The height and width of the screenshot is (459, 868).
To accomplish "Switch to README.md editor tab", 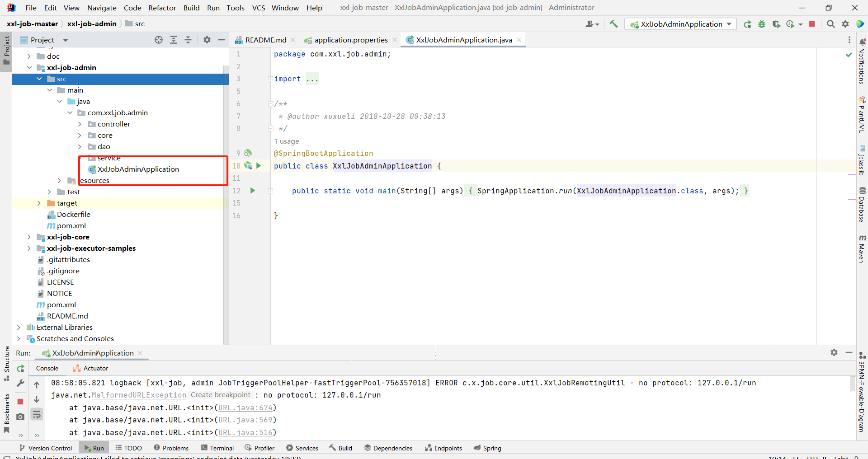I will 265,40.
